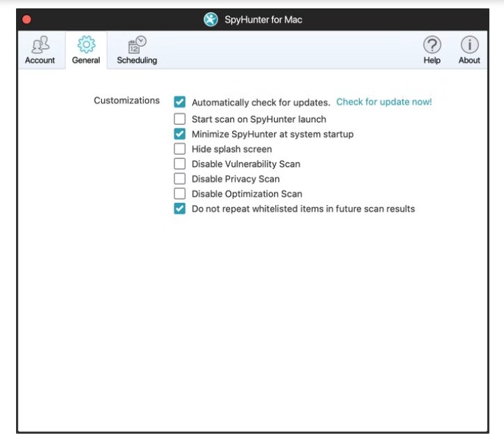
Task: Enable Start scan on SpyHunter launch
Action: [x=180, y=119]
